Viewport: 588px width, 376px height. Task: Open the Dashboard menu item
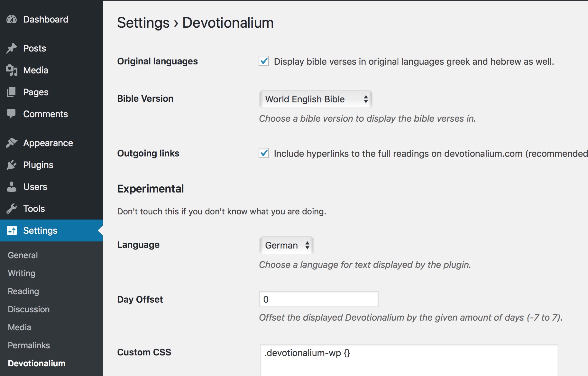(x=46, y=19)
